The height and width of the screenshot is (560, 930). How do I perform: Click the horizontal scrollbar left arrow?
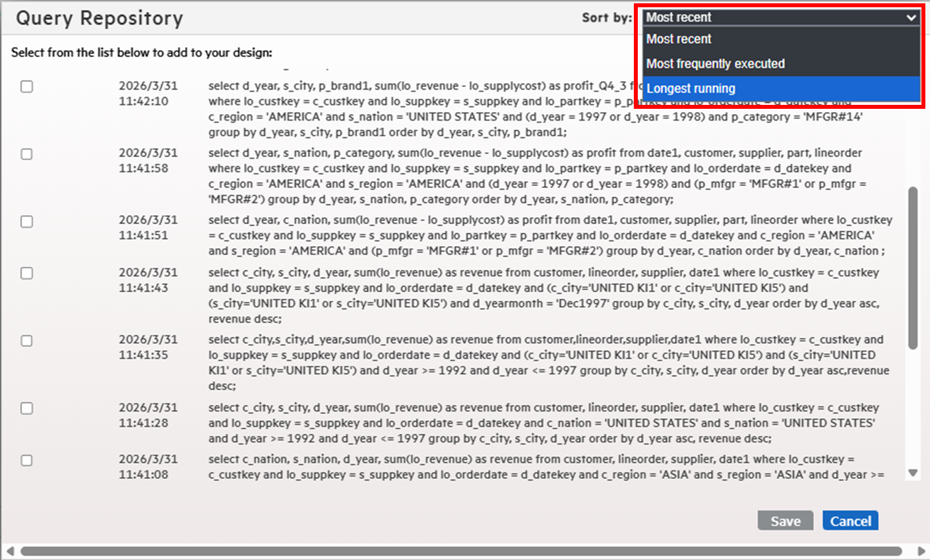coord(10,551)
